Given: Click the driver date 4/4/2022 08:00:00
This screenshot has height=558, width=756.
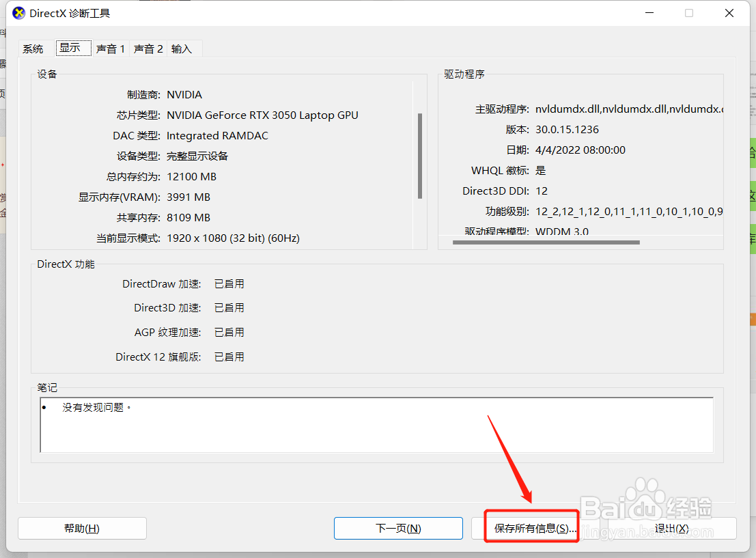Looking at the screenshot, I should [580, 150].
